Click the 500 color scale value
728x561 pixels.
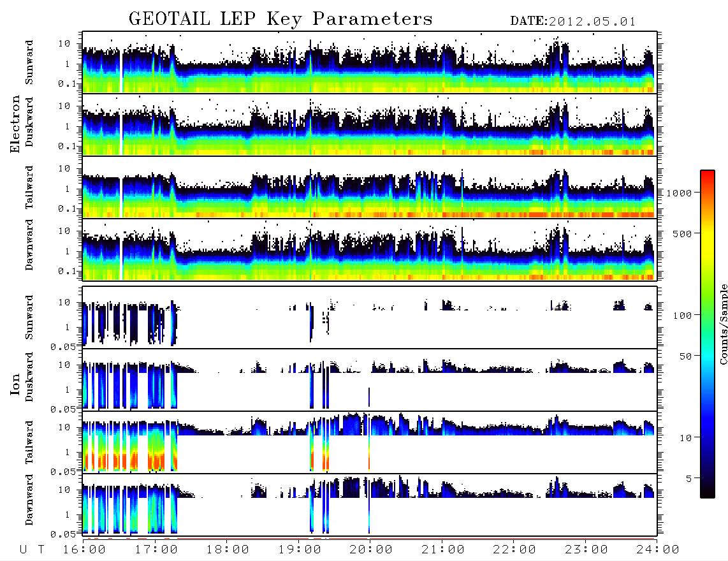click(683, 234)
